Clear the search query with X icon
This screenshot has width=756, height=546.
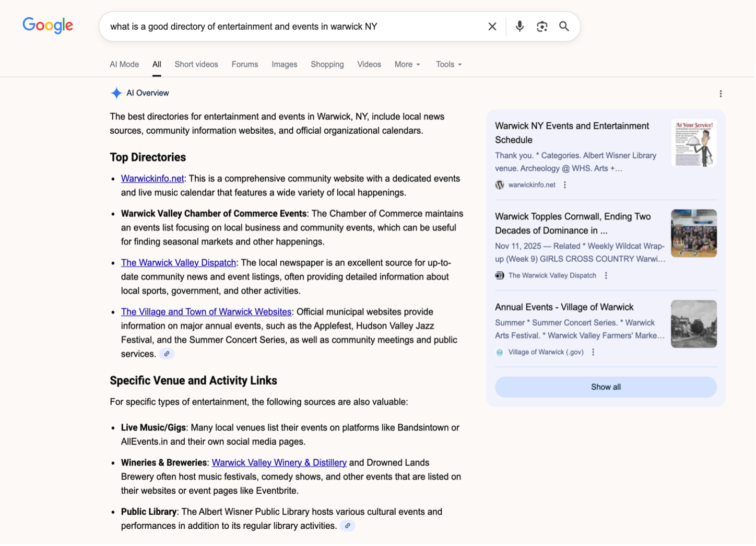coord(492,27)
